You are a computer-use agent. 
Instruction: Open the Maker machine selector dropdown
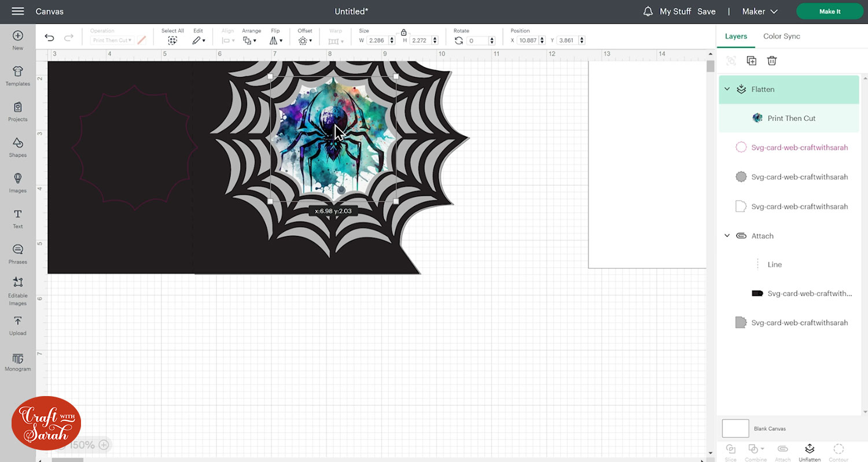click(x=760, y=12)
